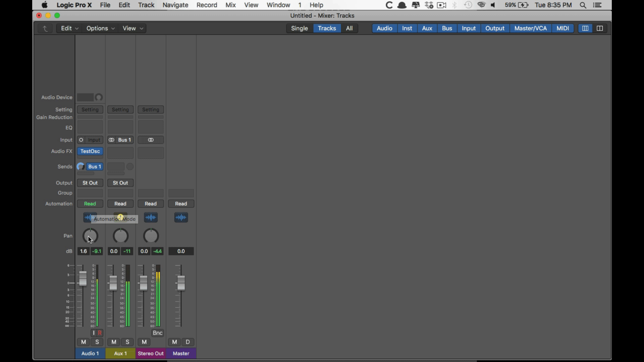Open the mixer View dropdown menu
This screenshot has height=362, width=644.
(x=133, y=28)
